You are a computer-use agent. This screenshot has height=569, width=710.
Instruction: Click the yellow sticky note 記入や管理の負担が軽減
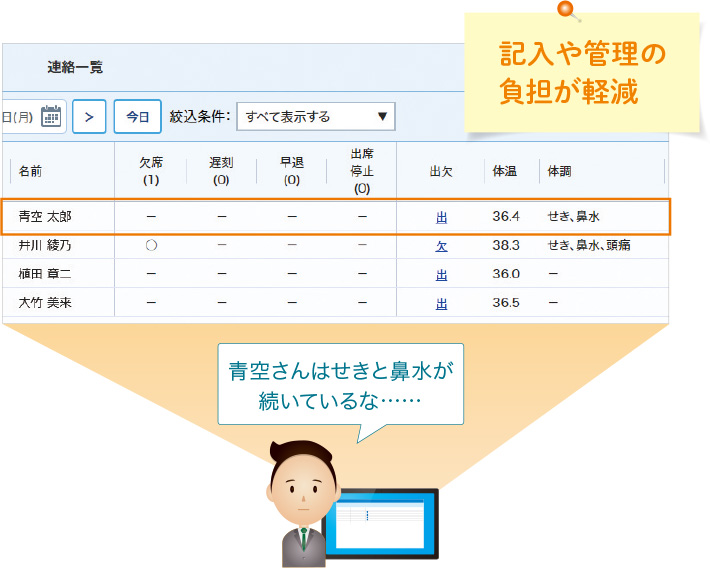582,72
